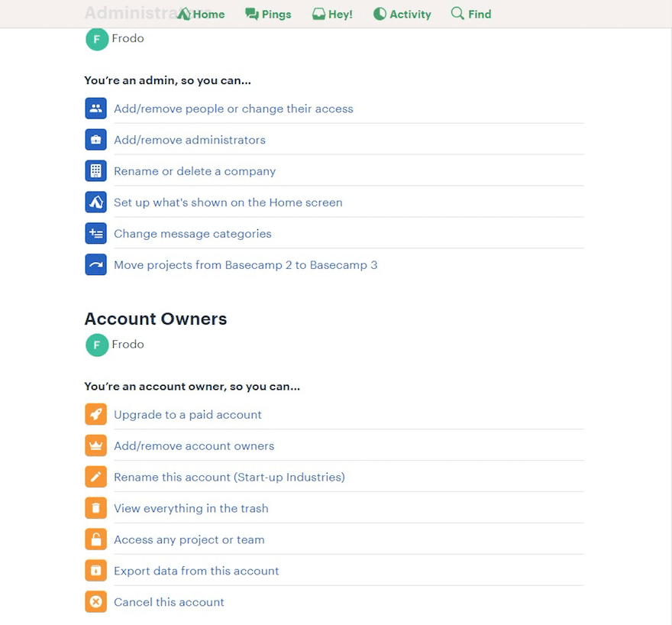The image size is (672, 625).
Task: Click the orange unlocked padlock icon
Action: 95,539
